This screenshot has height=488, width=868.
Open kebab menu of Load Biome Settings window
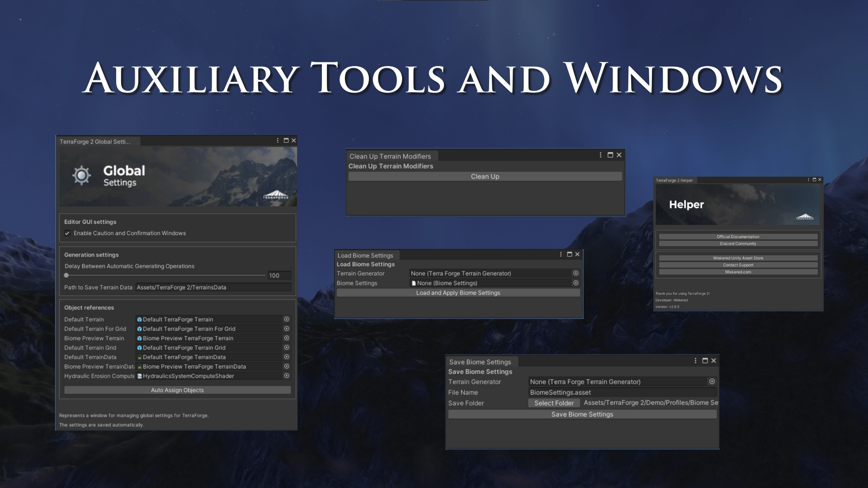point(561,254)
